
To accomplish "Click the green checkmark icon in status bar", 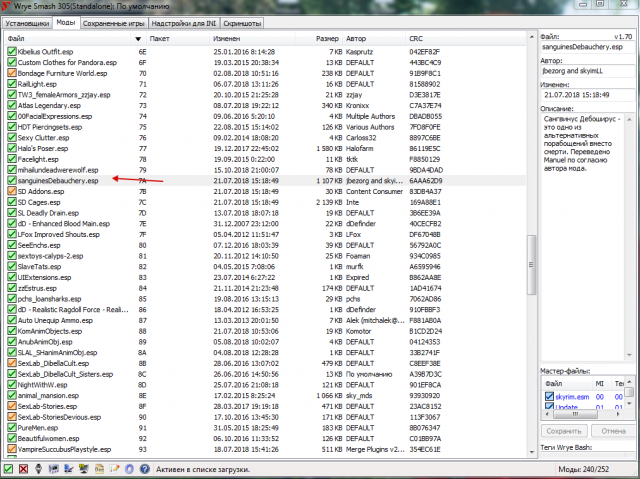I will [x=8, y=469].
